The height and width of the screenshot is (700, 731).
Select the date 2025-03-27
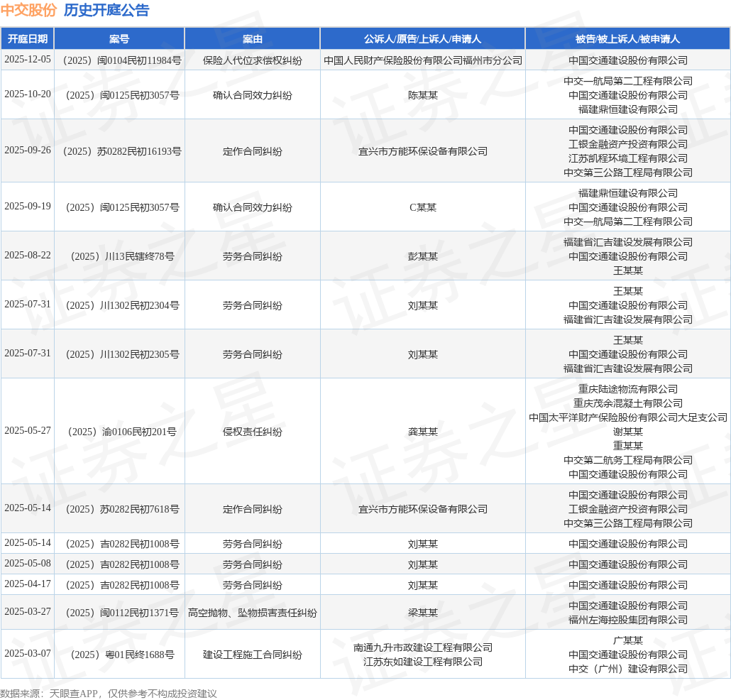point(28,611)
